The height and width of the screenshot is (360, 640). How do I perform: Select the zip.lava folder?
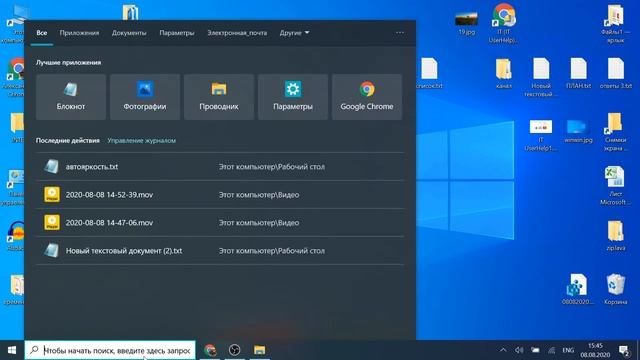click(615, 236)
